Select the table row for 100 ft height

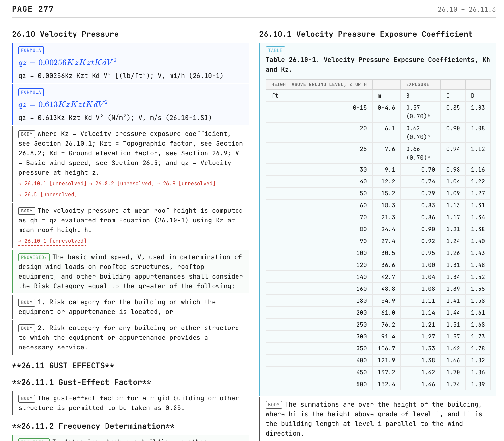click(378, 253)
